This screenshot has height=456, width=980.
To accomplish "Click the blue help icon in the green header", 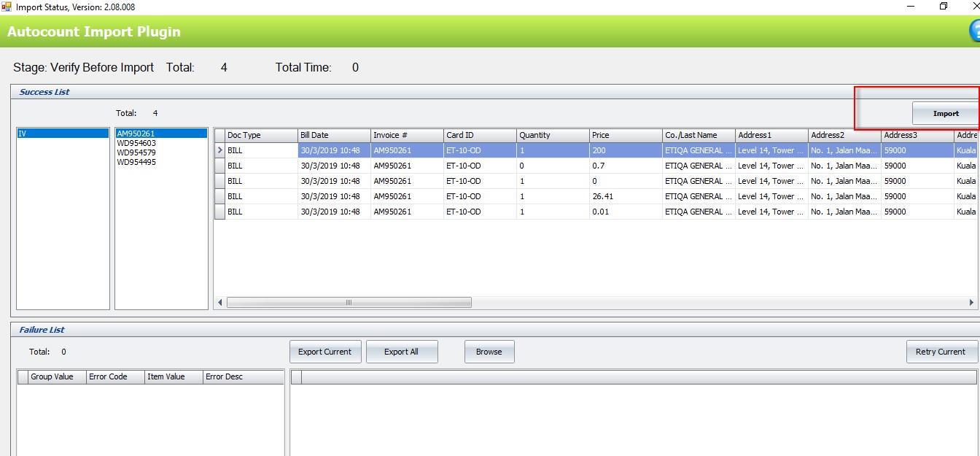I will [976, 31].
